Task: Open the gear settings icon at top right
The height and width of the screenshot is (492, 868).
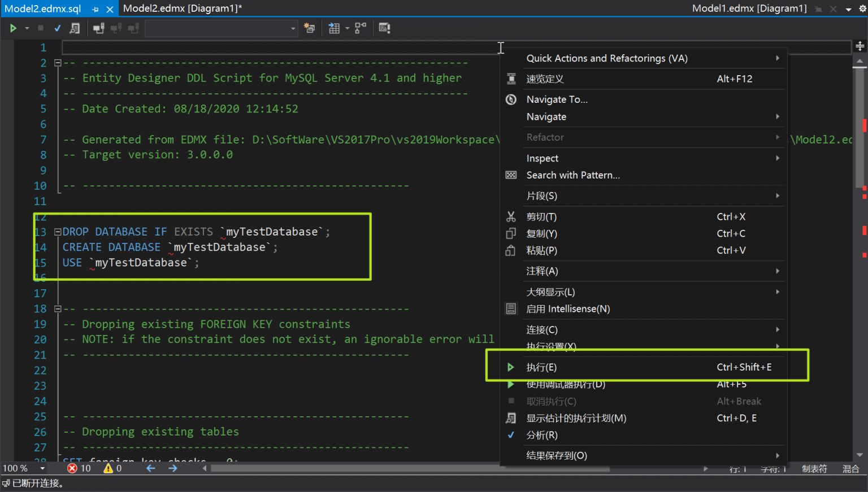Action: [862, 8]
